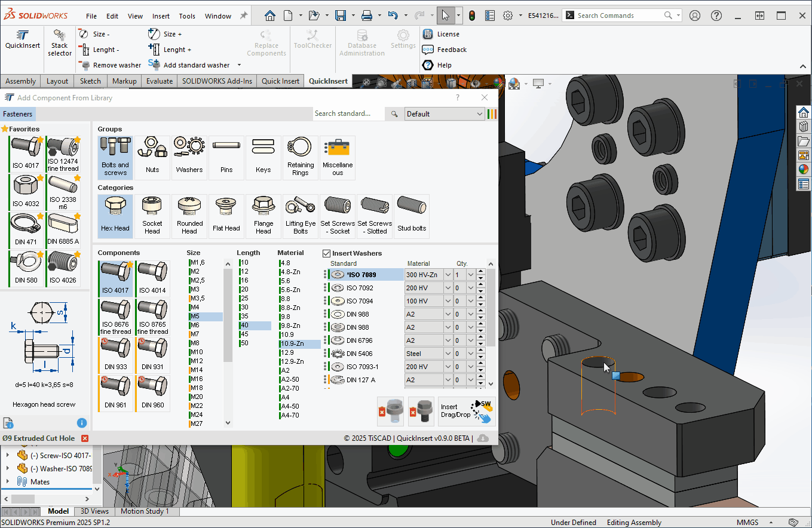Image resolution: width=812 pixels, height=528 pixels.
Task: Click Insert Drag/Drop button
Action: click(x=467, y=412)
